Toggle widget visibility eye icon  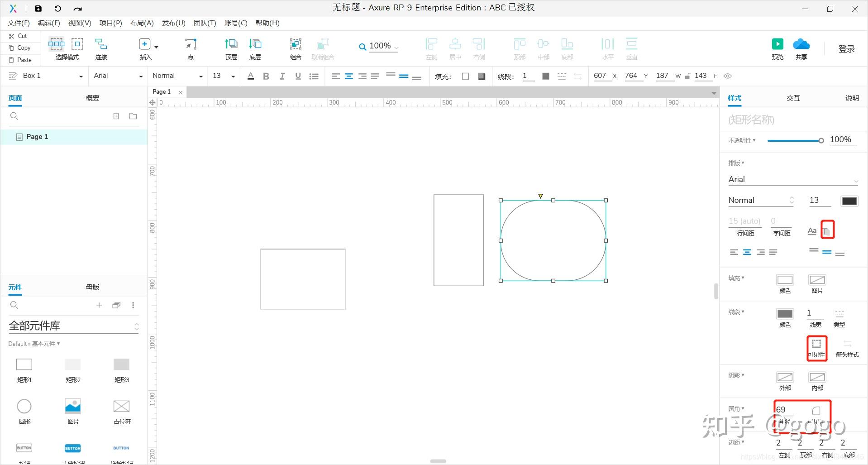pyautogui.click(x=728, y=76)
